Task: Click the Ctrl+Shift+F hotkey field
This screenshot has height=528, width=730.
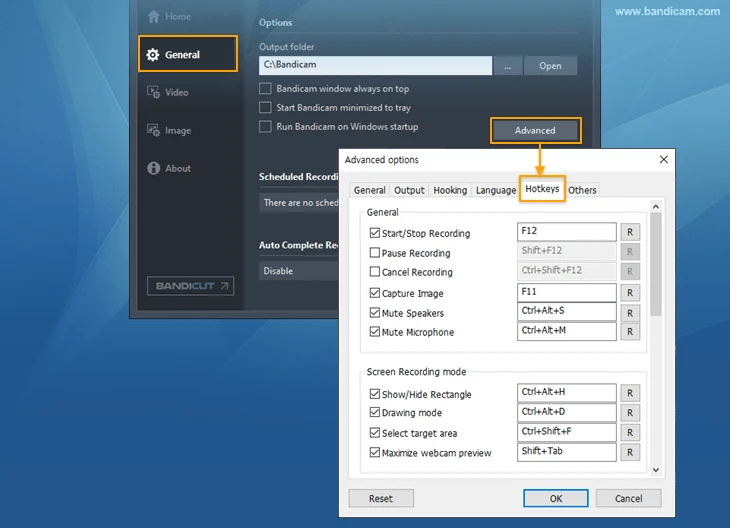Action: 567,432
